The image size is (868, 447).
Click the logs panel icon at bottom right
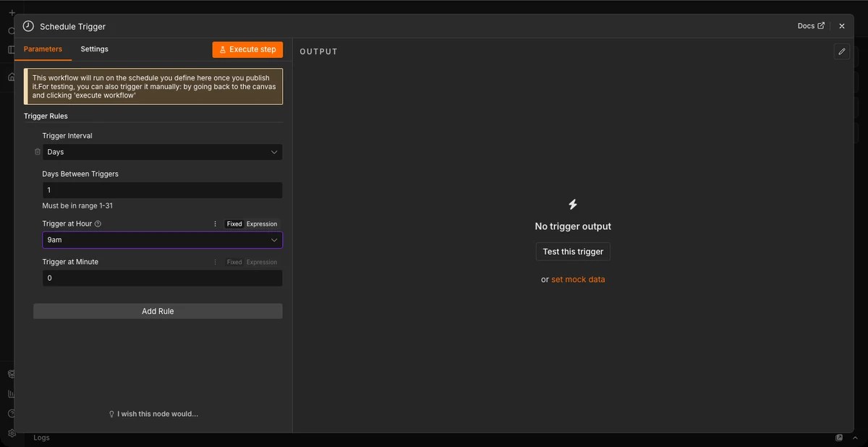click(x=839, y=438)
